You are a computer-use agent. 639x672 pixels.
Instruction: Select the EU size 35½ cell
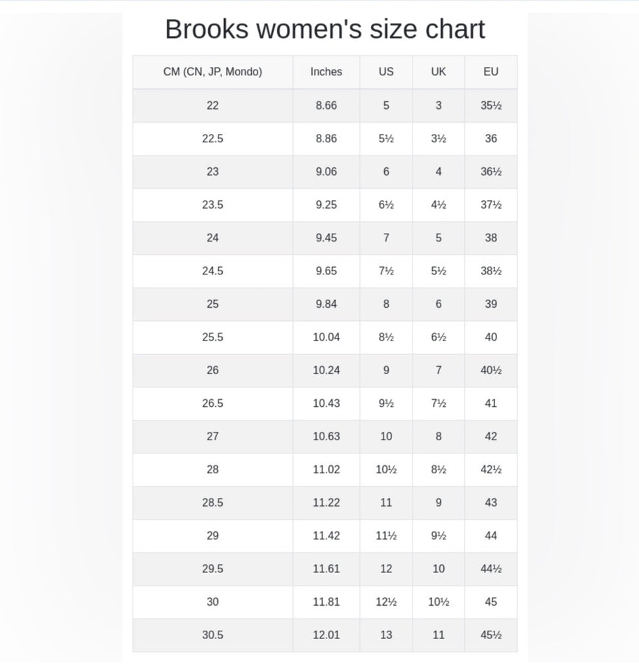tap(491, 106)
